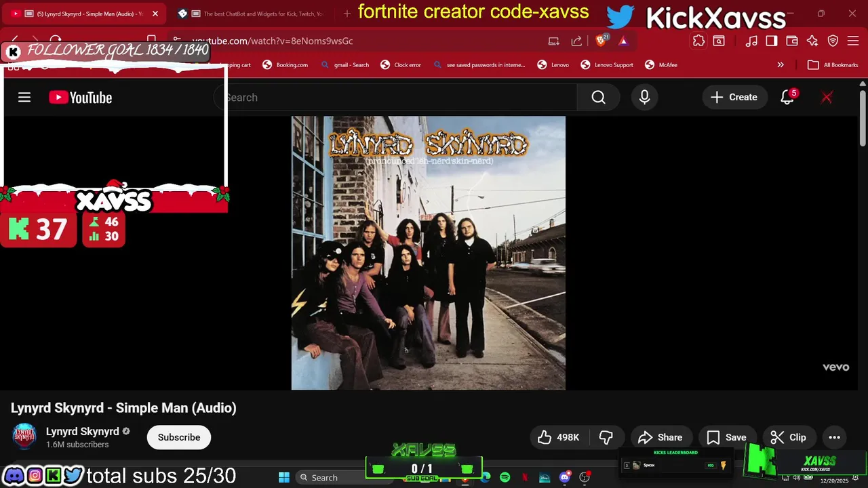Start voice search with microphone icon
Screen dimensions: 868x488
click(x=644, y=98)
